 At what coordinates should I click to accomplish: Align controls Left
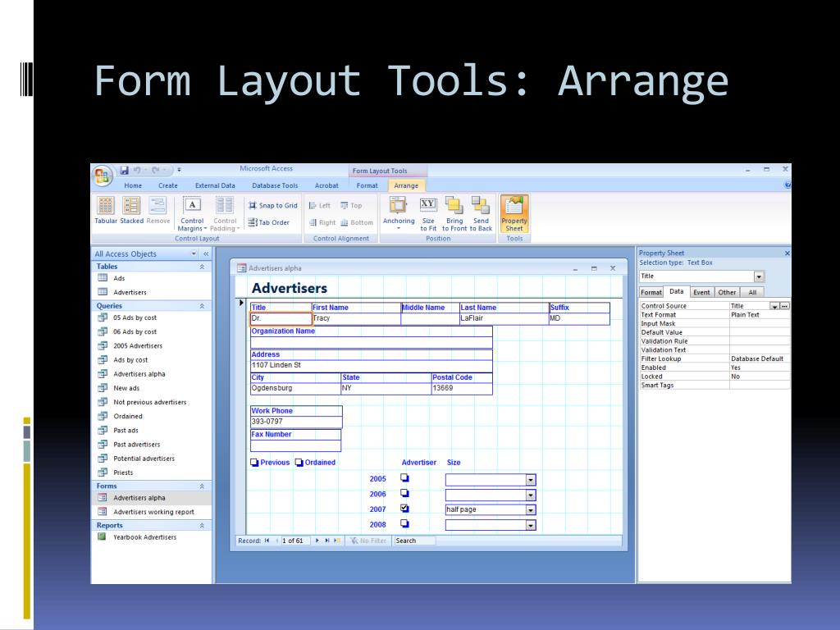pos(320,206)
